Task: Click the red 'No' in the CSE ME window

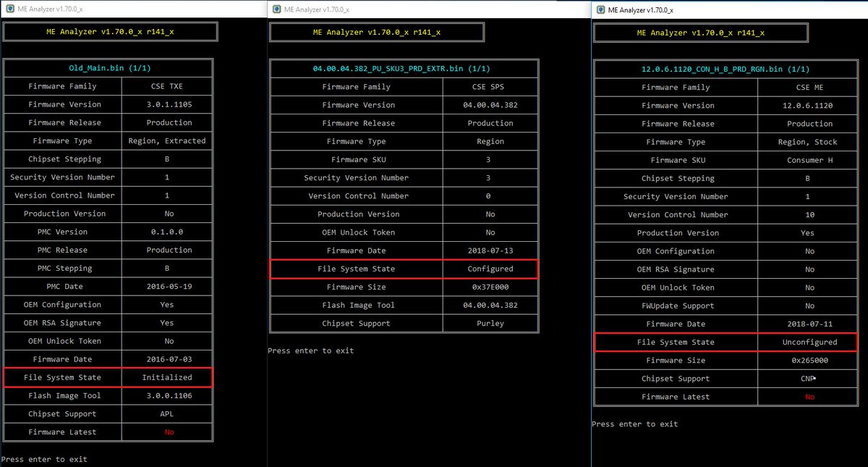Action: (809, 396)
